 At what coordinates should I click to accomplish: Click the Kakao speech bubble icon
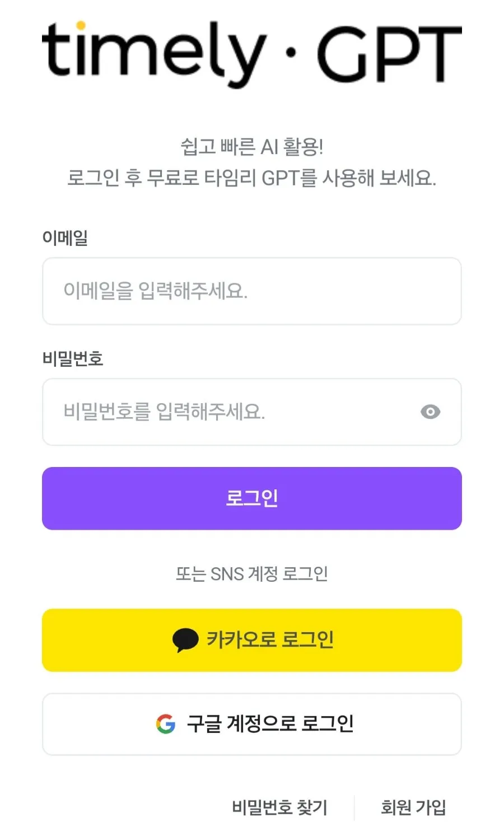[185, 641]
